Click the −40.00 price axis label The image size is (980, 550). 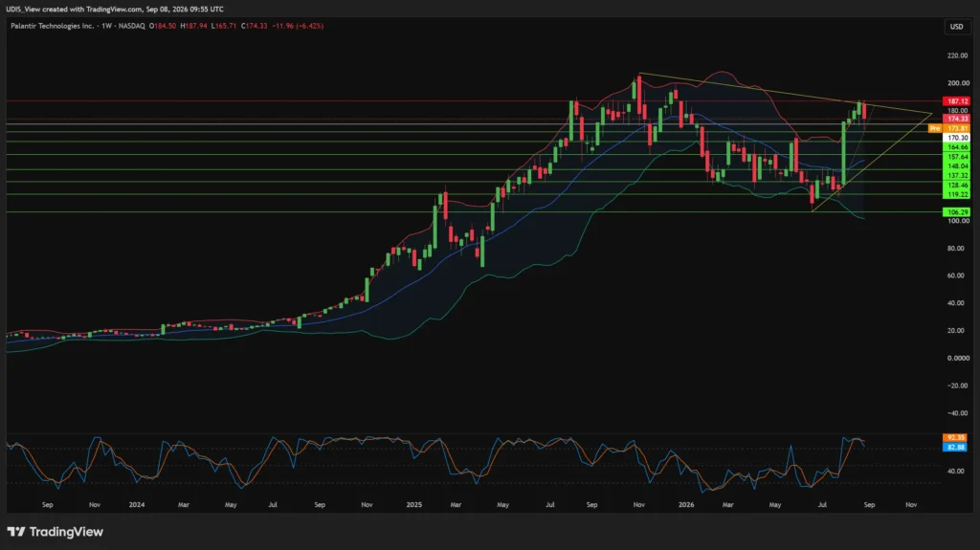pyautogui.click(x=956, y=413)
